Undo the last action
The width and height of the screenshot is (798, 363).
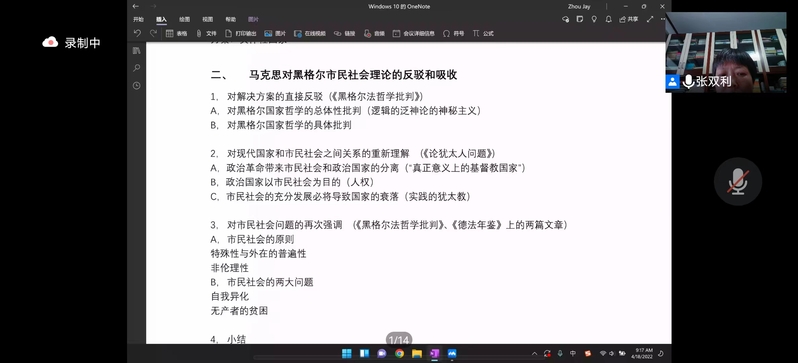tap(137, 34)
